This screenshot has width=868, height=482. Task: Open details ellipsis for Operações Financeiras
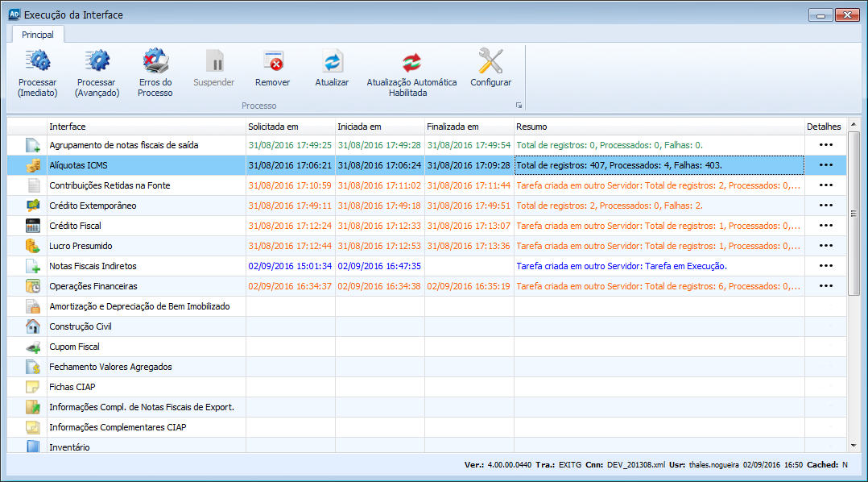click(x=825, y=286)
